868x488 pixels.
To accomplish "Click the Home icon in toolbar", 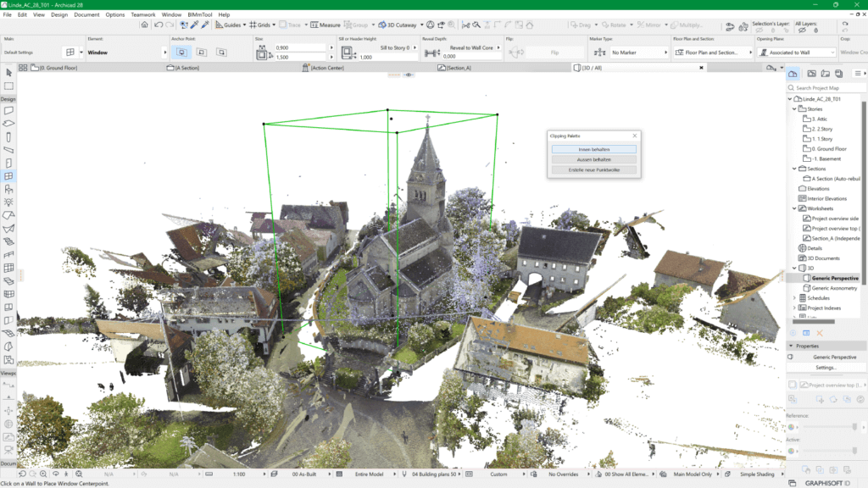I will [x=145, y=25].
